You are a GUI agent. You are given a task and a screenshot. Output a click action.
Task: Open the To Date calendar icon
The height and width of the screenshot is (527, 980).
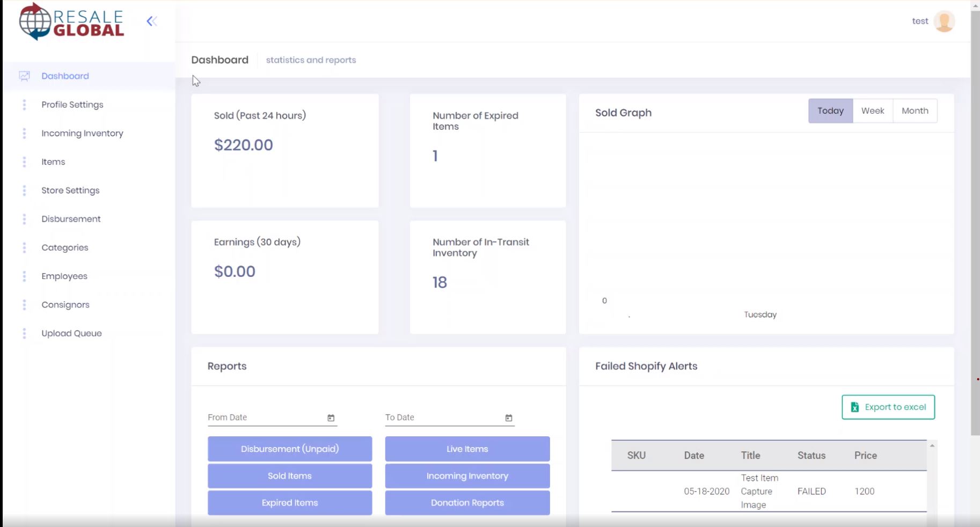(508, 418)
